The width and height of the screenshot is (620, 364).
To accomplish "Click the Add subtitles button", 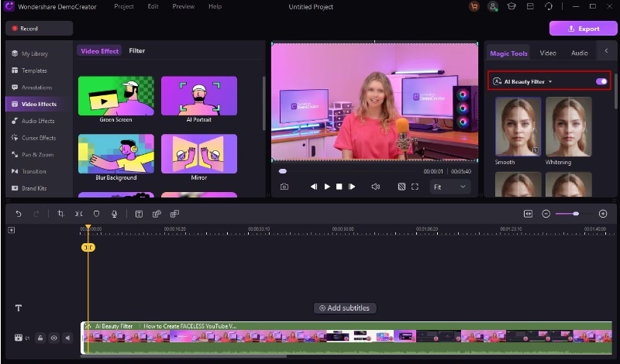I will click(x=345, y=308).
